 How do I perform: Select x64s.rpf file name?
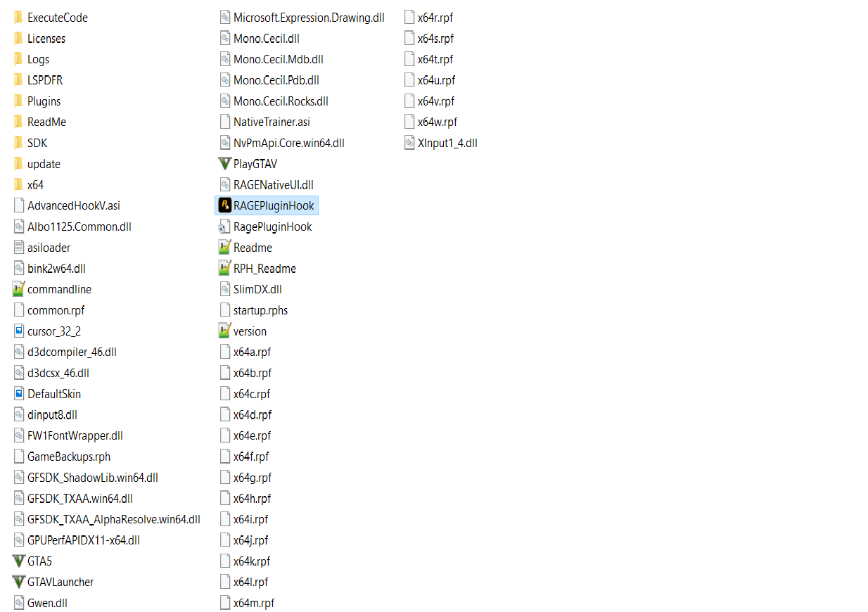pos(436,39)
